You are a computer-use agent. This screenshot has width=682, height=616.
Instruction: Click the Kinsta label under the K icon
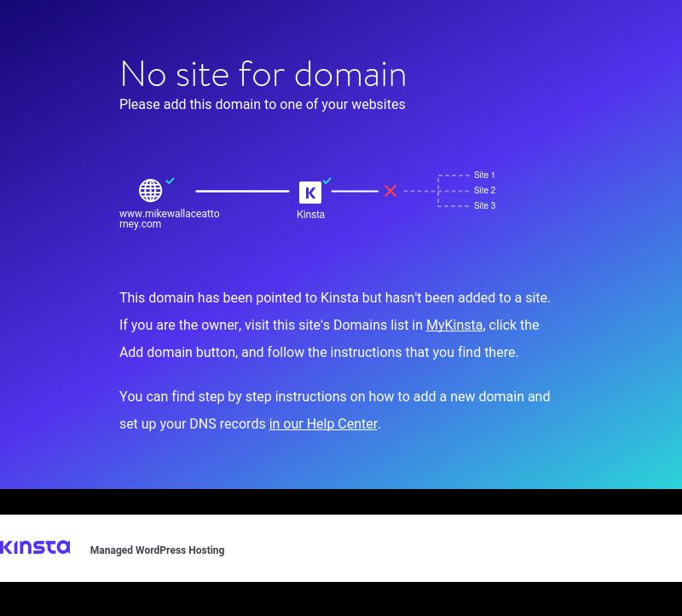[310, 216]
